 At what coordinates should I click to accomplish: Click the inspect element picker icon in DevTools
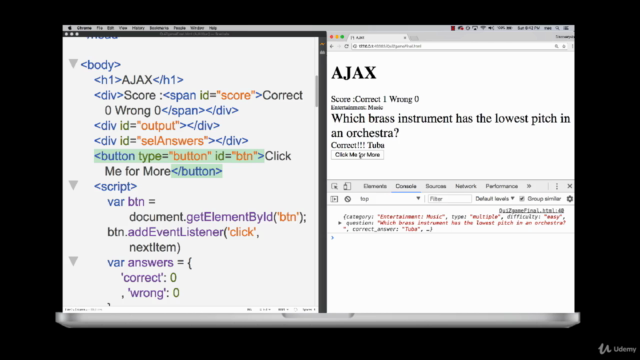(334, 186)
